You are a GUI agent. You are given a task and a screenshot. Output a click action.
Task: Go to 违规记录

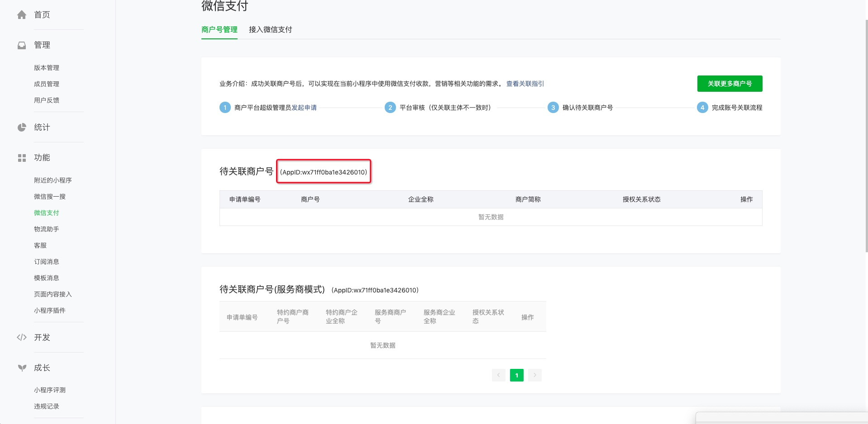point(47,406)
